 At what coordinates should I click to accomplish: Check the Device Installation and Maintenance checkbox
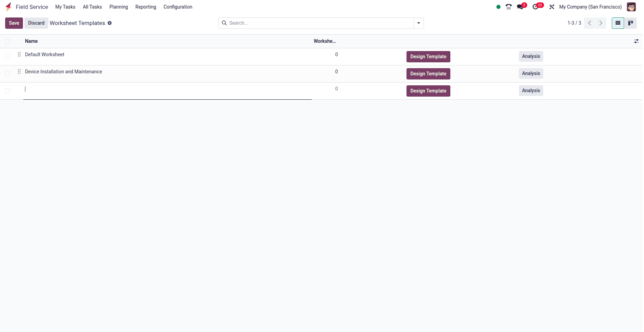[x=8, y=74]
